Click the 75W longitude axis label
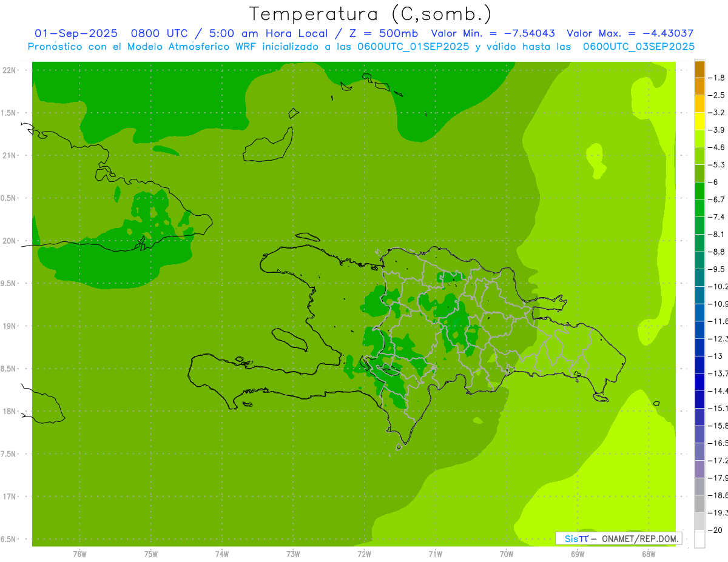 point(151,554)
